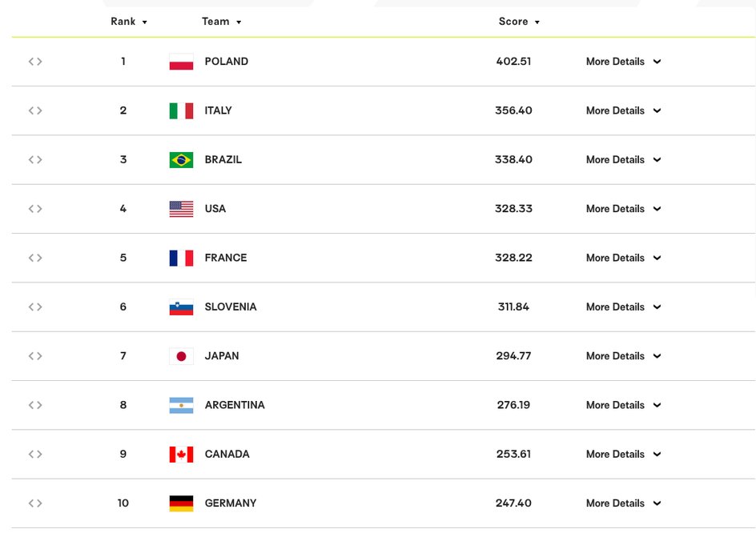This screenshot has width=756, height=533.
Task: Open the SLOVENIA team name link
Action: pos(231,307)
